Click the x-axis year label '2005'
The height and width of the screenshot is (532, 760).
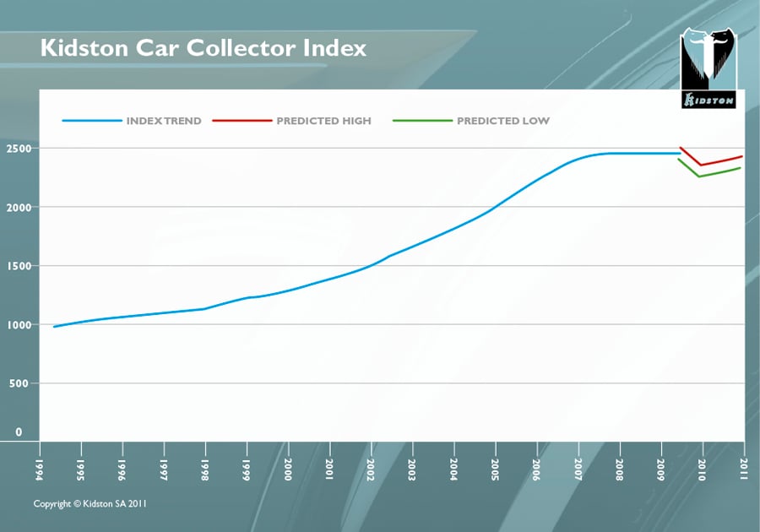pos(494,470)
